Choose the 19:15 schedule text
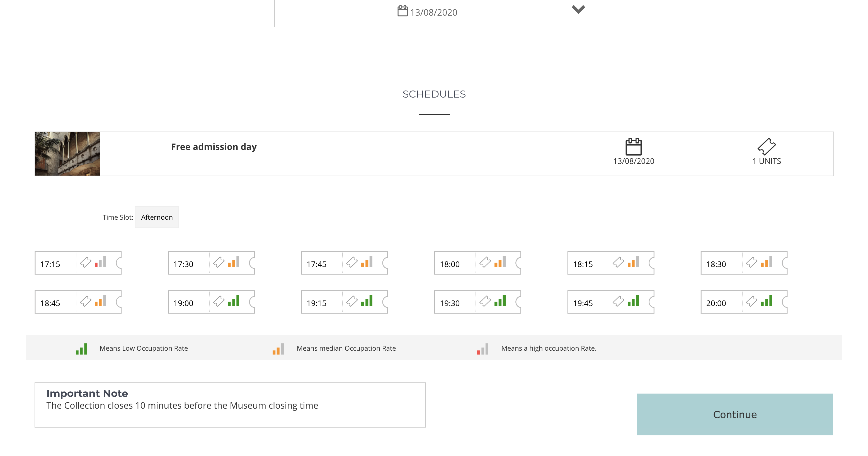Screen dimensions: 868x456 point(316,303)
